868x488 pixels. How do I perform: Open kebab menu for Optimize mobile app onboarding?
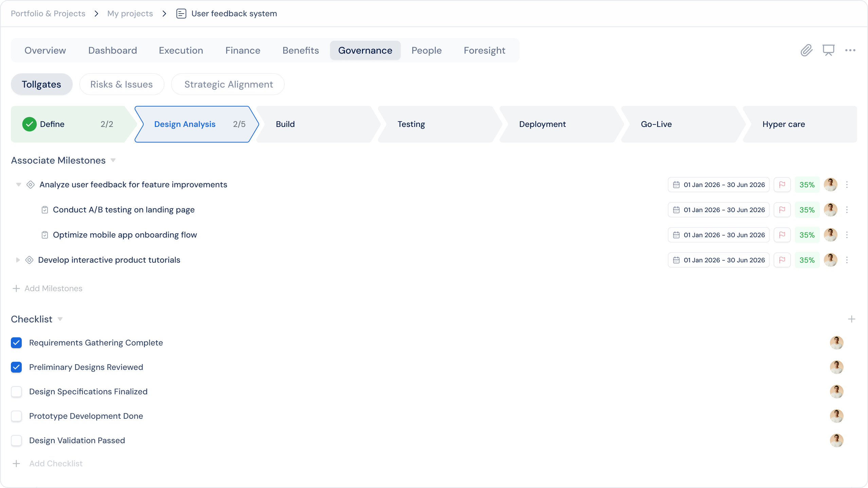point(847,235)
